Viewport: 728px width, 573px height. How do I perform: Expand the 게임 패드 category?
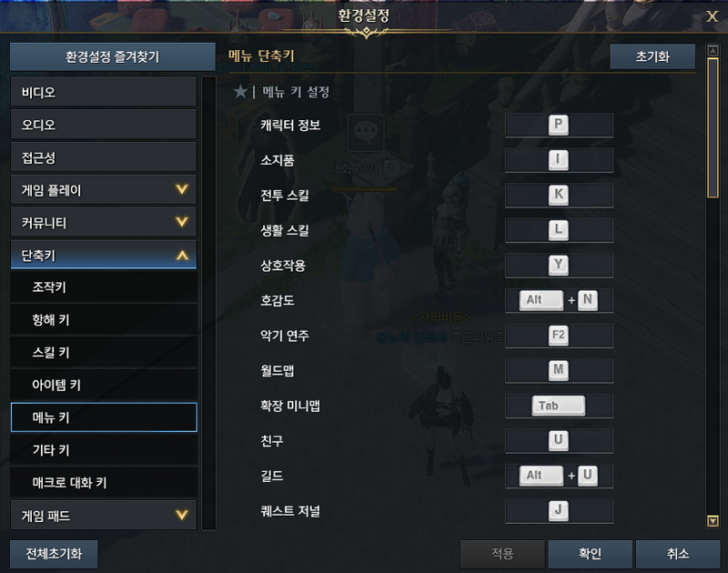click(x=104, y=515)
